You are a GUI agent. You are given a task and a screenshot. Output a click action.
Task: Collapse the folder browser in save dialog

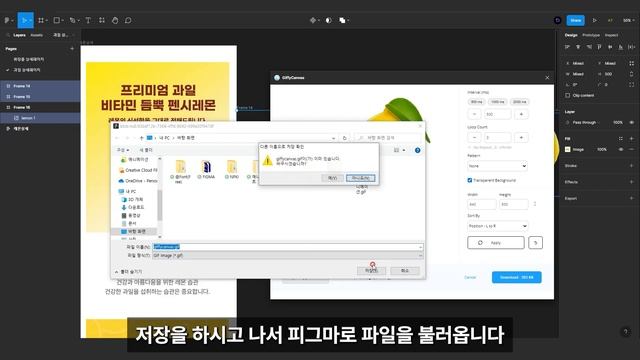129,272
